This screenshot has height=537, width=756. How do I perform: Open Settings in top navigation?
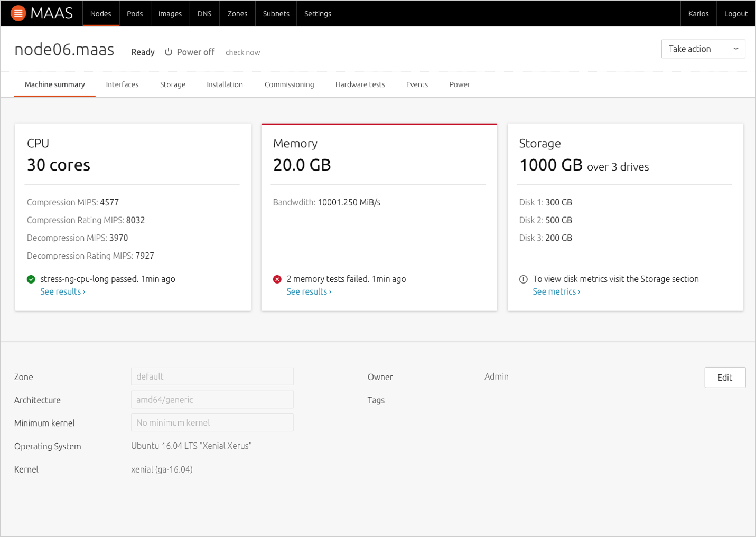[318, 14]
